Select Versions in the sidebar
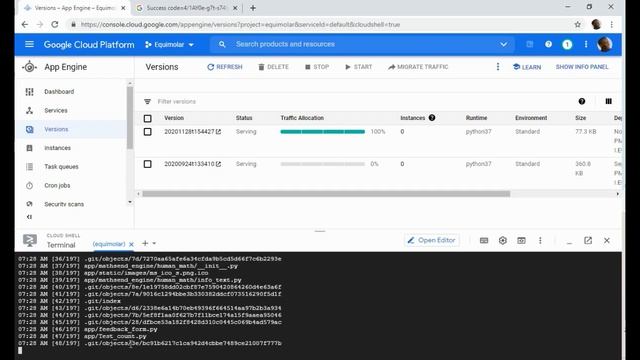640x360 pixels. (56, 129)
